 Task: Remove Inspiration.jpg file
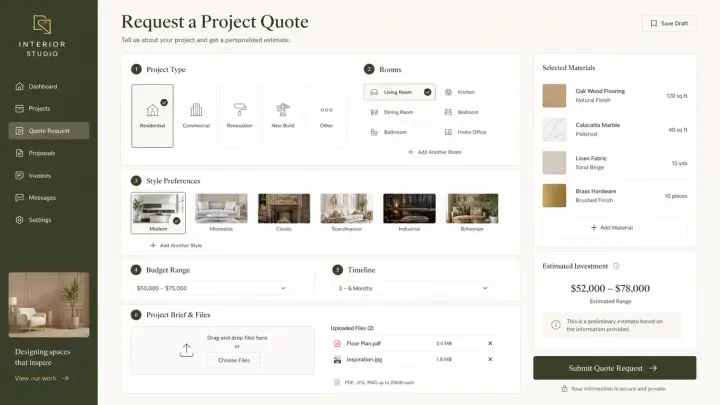pos(490,360)
